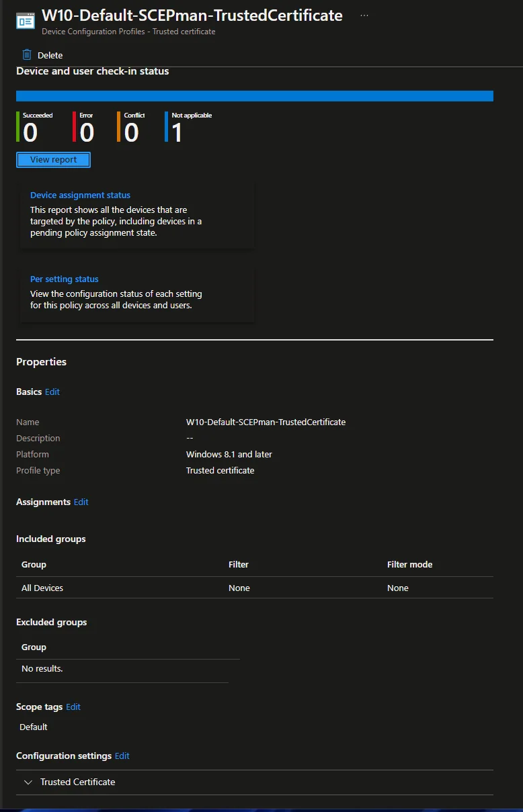Click the page title W10-Default-SCEPman-TrustedCertificate
Viewport: 523px width, 812px height.
point(192,15)
